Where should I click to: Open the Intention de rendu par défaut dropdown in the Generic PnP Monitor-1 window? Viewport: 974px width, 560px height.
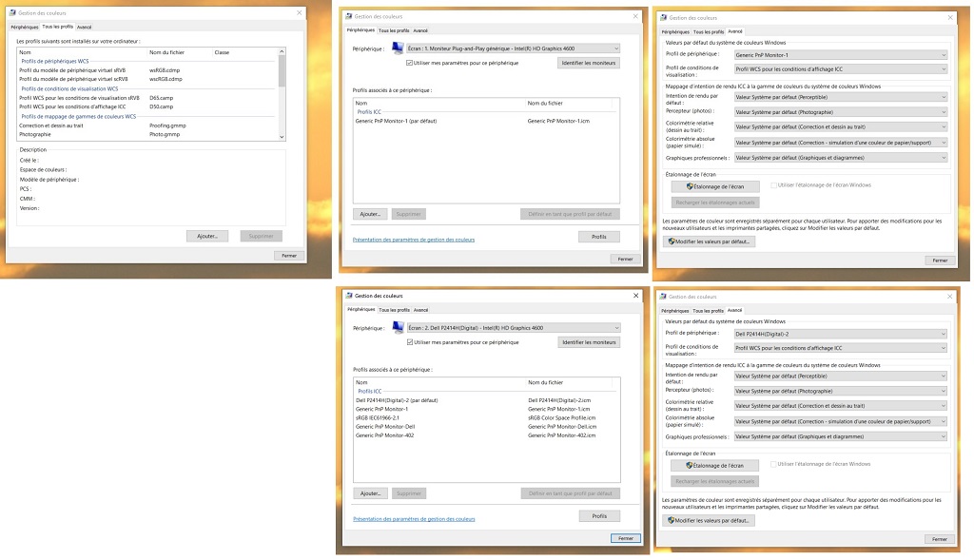(840, 97)
